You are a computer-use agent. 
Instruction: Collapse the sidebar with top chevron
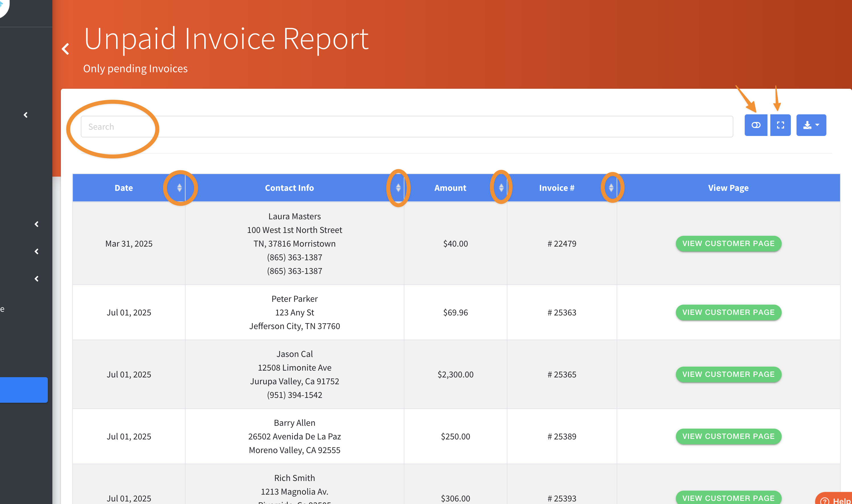[26, 115]
